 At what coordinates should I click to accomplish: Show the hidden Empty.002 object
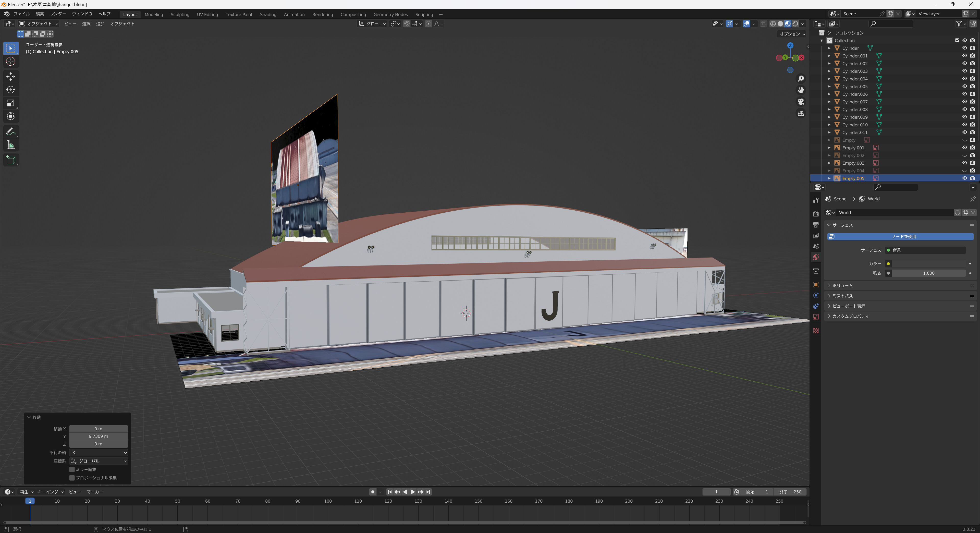(964, 155)
